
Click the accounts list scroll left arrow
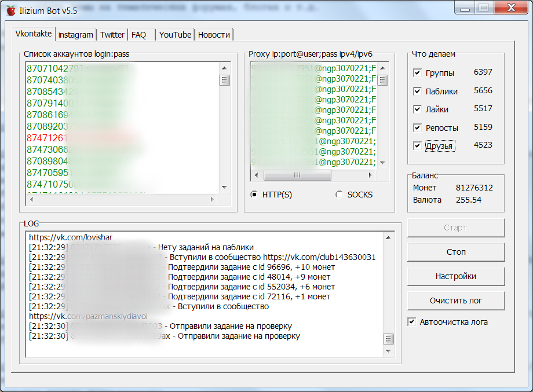pos(32,199)
